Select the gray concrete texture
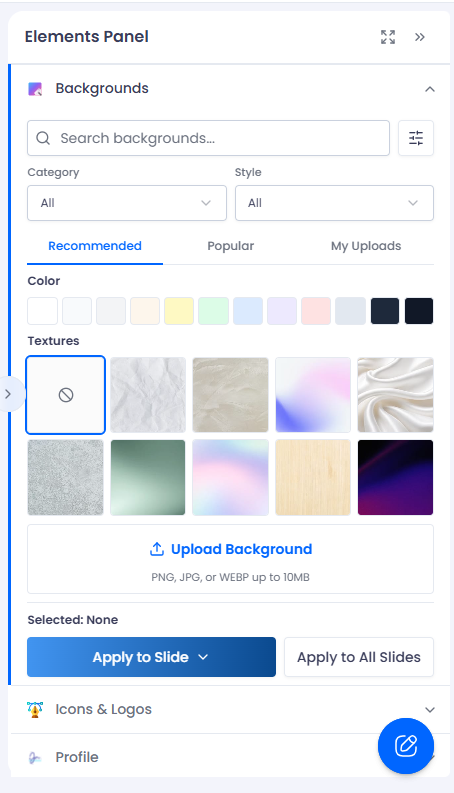This screenshot has height=793, width=454. click(66, 477)
